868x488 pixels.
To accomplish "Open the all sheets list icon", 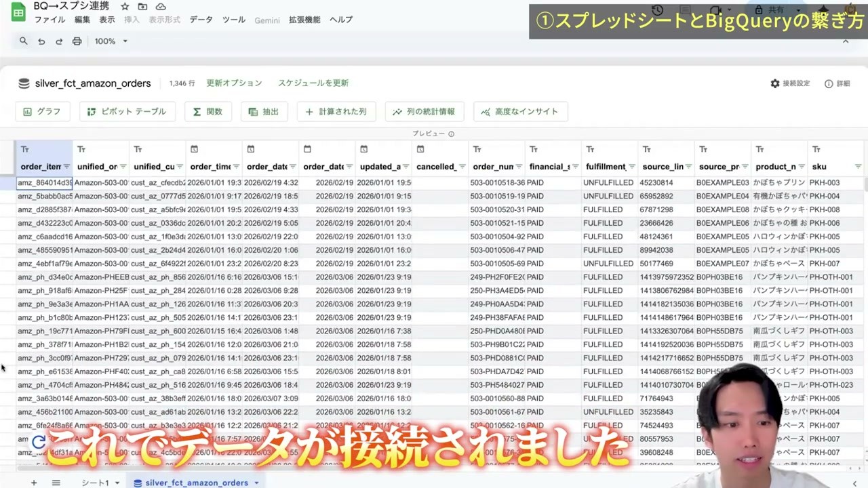I will click(56, 483).
